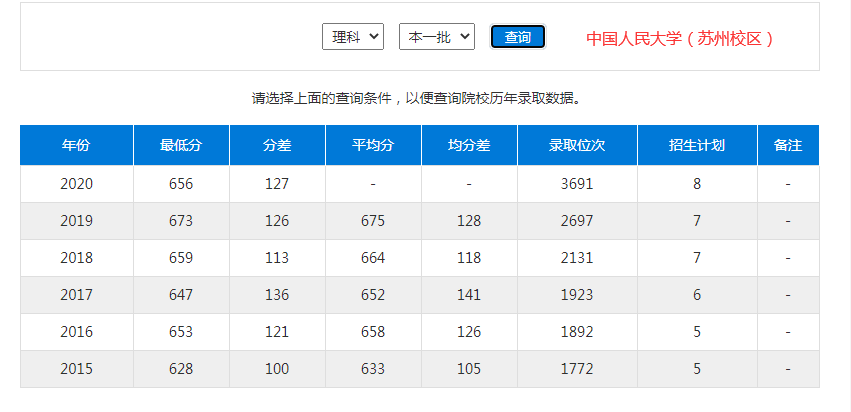
Task: Click the 招生计划 column header
Action: (x=697, y=145)
